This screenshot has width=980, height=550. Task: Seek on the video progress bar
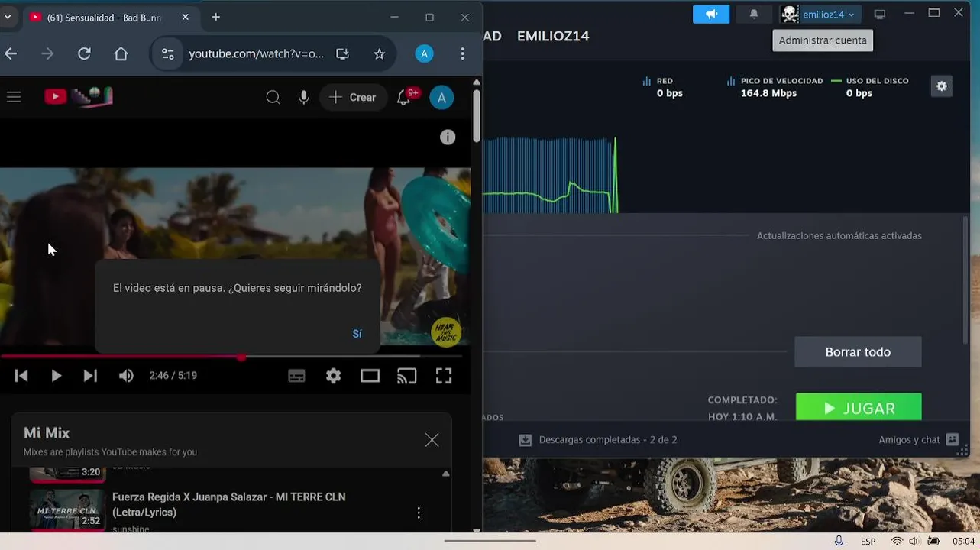[x=231, y=357]
